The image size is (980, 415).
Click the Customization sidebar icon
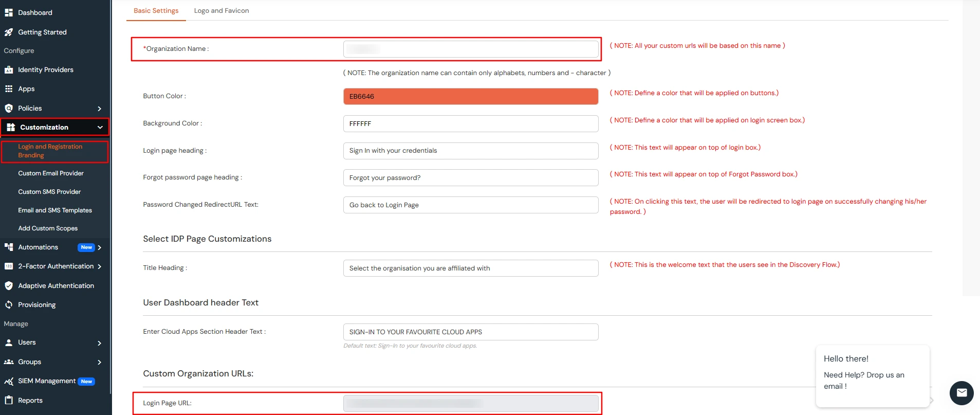(x=11, y=127)
